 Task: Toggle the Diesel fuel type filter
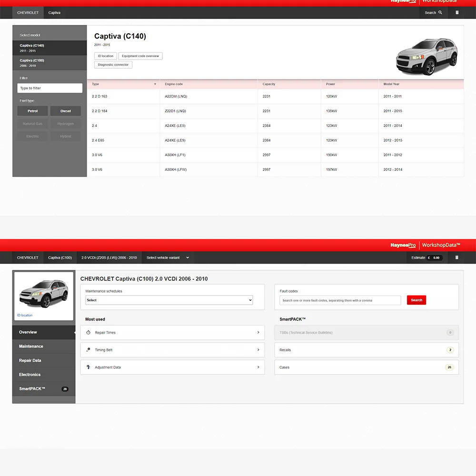pyautogui.click(x=66, y=111)
